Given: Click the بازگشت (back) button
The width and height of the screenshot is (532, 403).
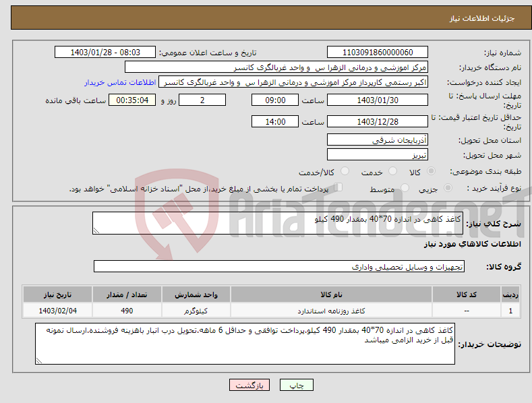Looking at the screenshot, I should coord(249,385).
